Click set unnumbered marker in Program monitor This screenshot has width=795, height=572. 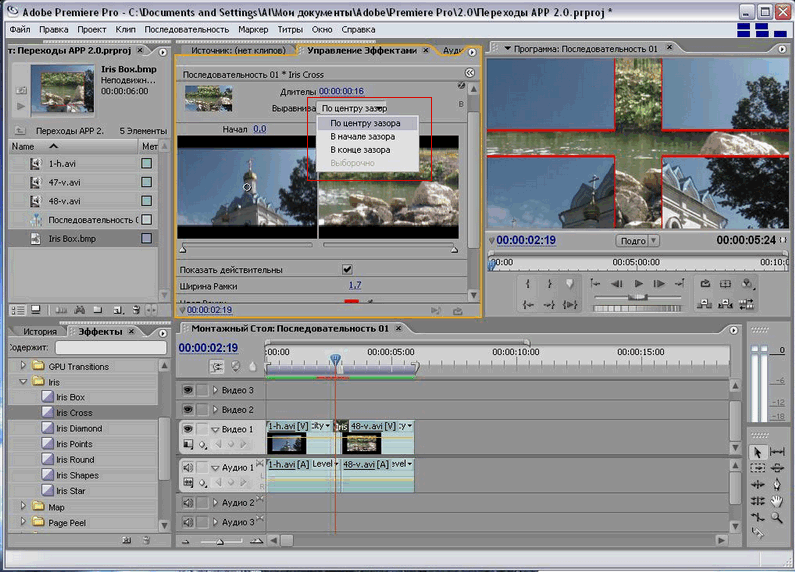coord(570,283)
